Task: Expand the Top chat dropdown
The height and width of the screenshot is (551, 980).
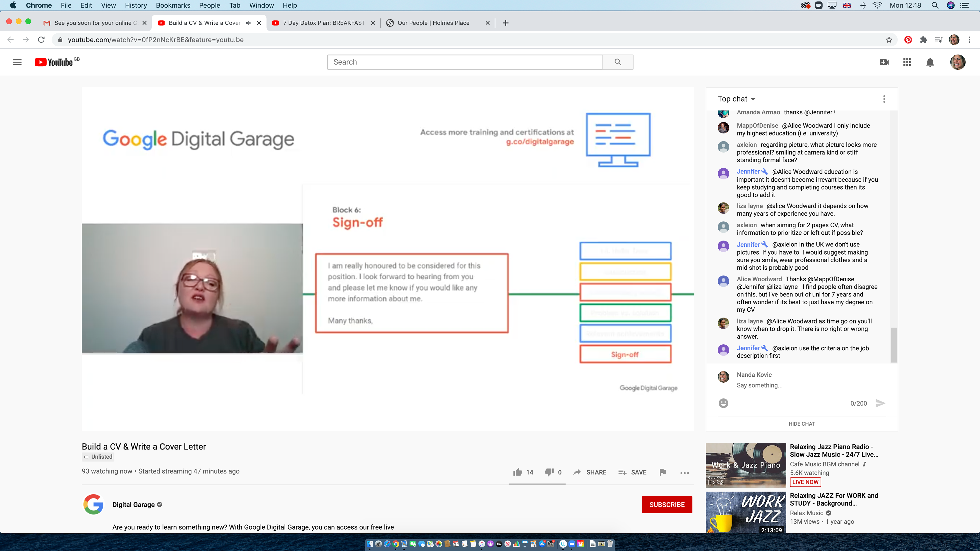Action: [736, 99]
